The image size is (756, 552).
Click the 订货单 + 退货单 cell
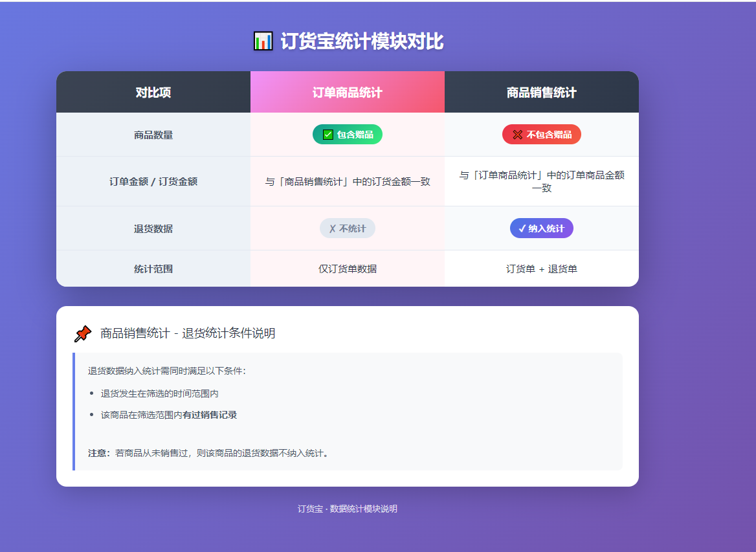pos(542,269)
